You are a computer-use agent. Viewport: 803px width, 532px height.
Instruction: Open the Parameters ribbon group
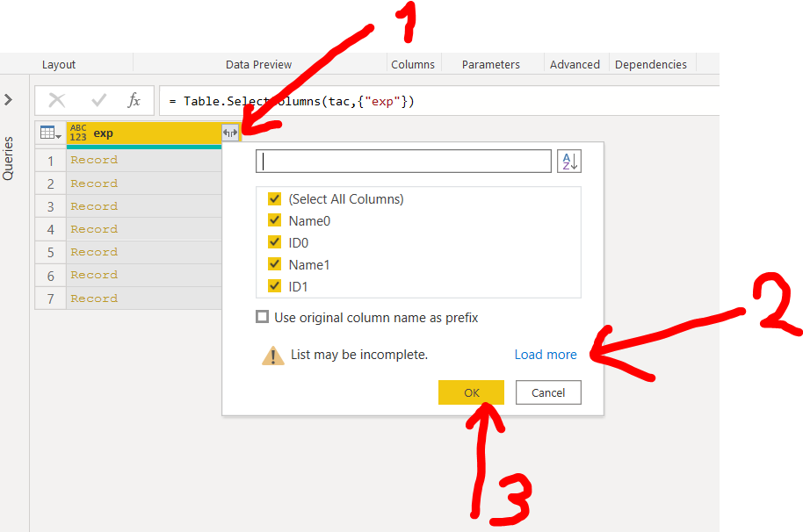pyautogui.click(x=490, y=64)
